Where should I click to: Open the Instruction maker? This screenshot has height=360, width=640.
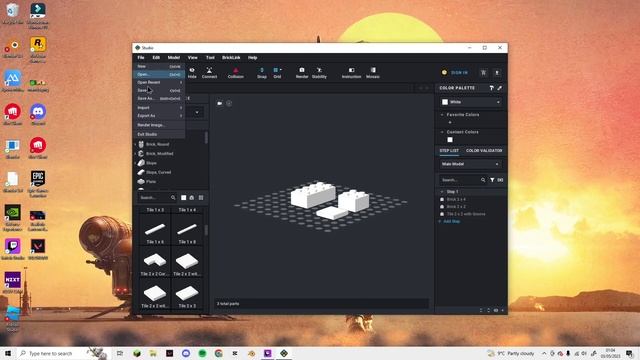(351, 73)
